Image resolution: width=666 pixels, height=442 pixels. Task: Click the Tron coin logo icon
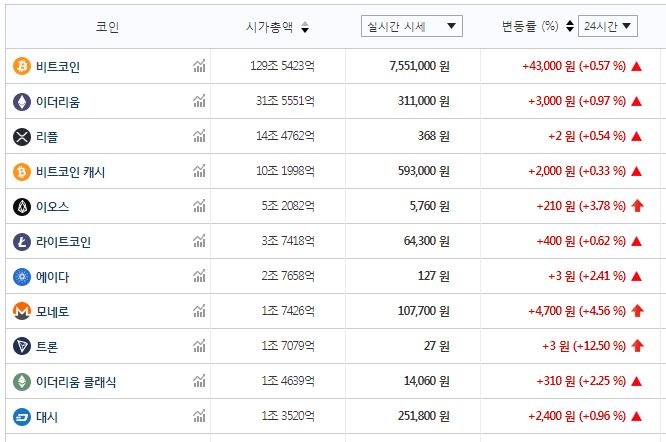(22, 347)
